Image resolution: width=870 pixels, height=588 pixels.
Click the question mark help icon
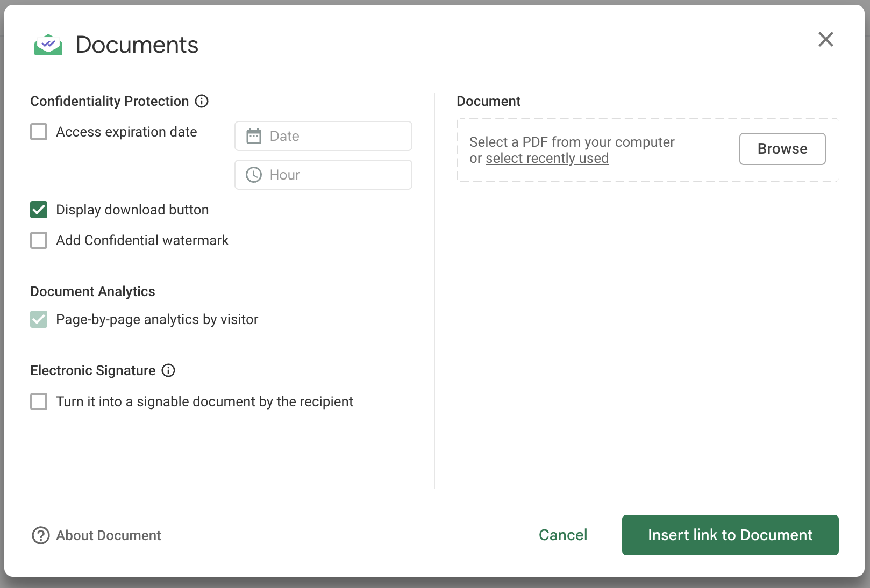(41, 535)
